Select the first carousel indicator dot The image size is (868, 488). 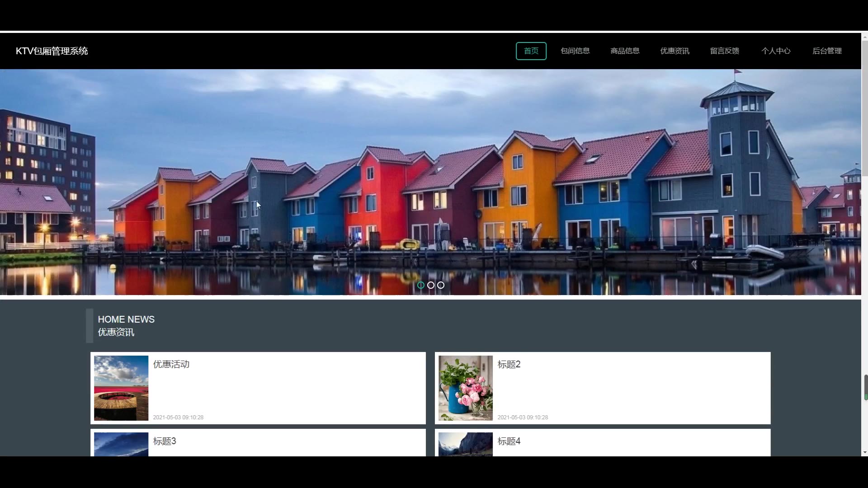421,285
